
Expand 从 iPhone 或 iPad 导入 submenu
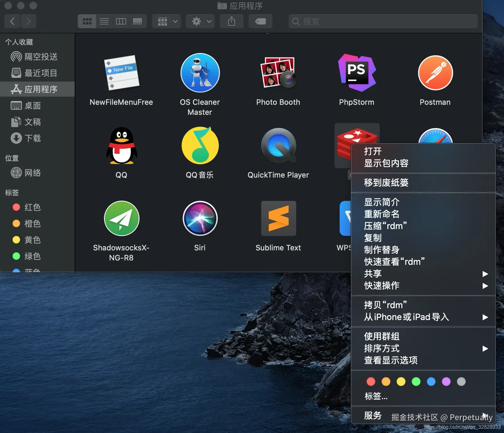coord(423,317)
